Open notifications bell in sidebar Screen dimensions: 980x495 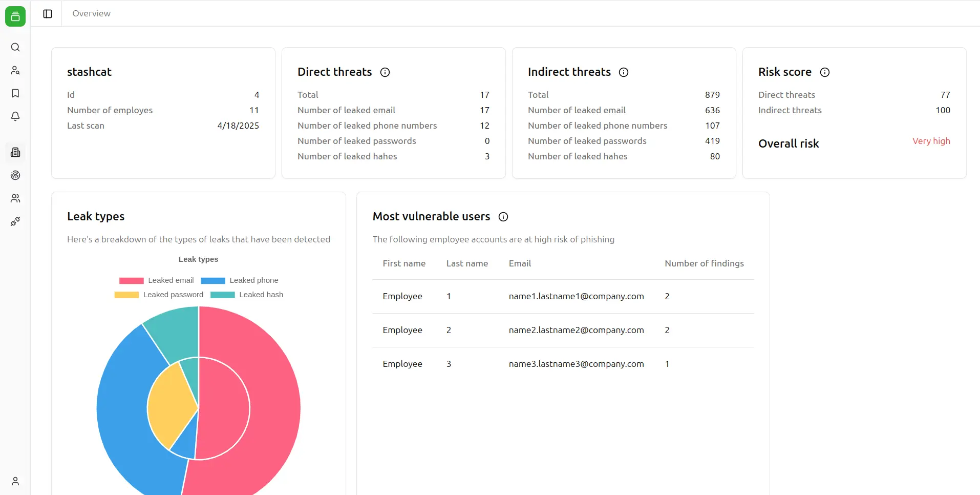(15, 116)
